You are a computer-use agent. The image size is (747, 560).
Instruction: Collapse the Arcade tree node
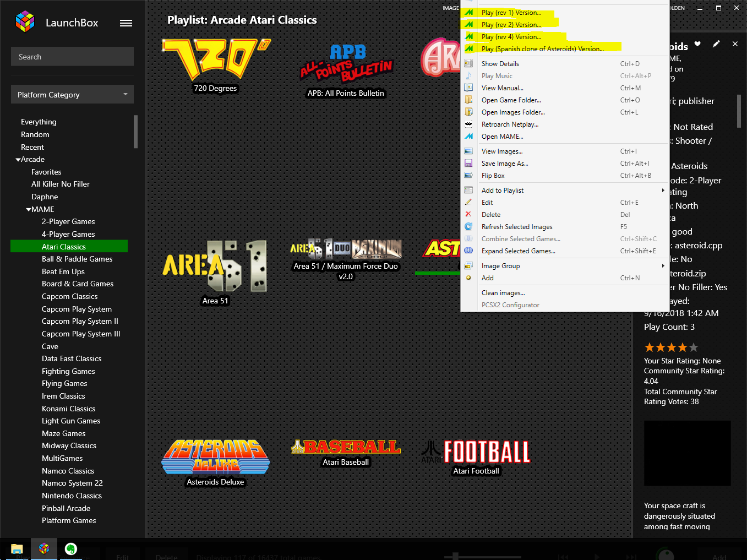pos(18,160)
